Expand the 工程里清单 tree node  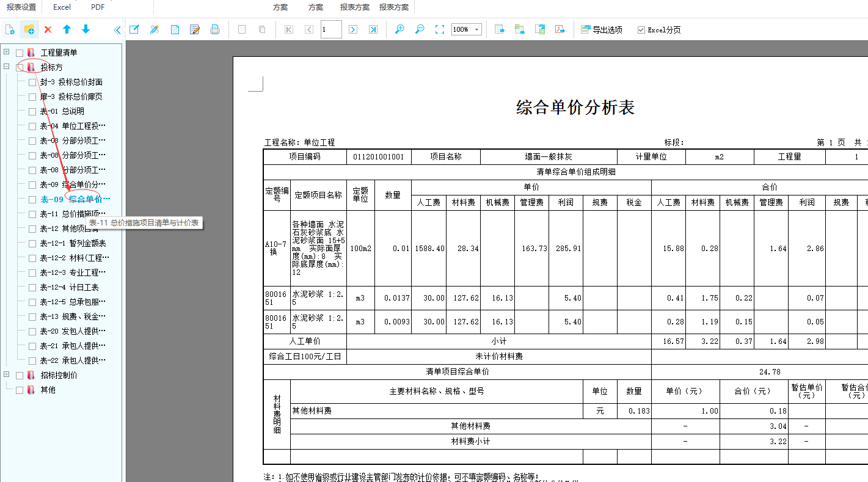(6, 53)
